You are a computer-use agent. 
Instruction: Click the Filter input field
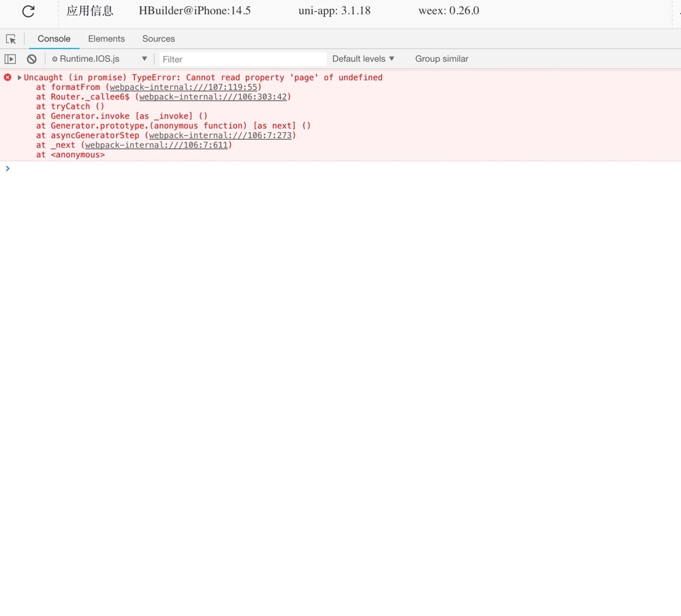(242, 59)
